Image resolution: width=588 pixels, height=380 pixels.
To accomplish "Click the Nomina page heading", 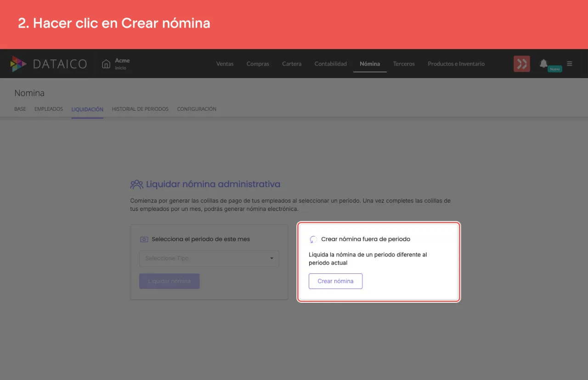I will 29,93.
